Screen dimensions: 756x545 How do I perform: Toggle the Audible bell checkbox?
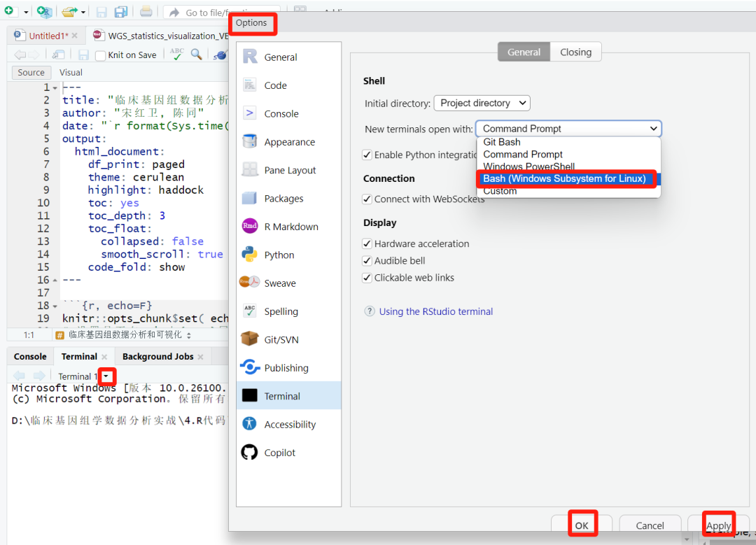(367, 261)
